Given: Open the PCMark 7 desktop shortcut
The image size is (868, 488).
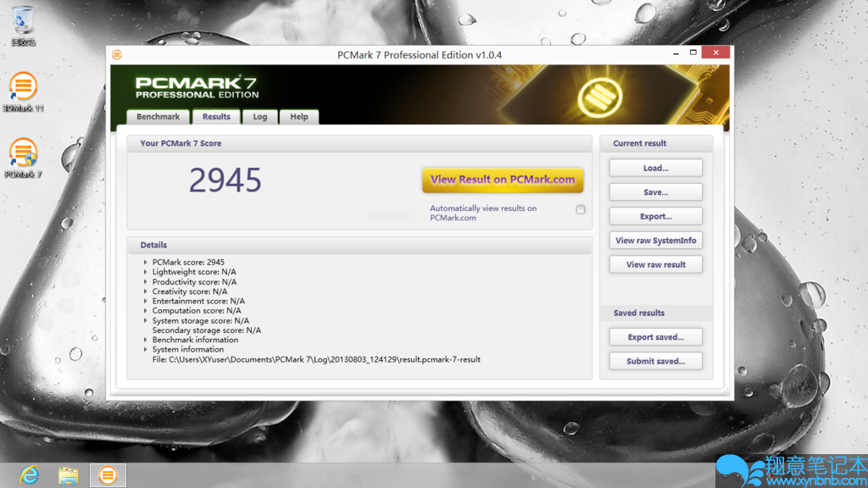Looking at the screenshot, I should [x=23, y=158].
